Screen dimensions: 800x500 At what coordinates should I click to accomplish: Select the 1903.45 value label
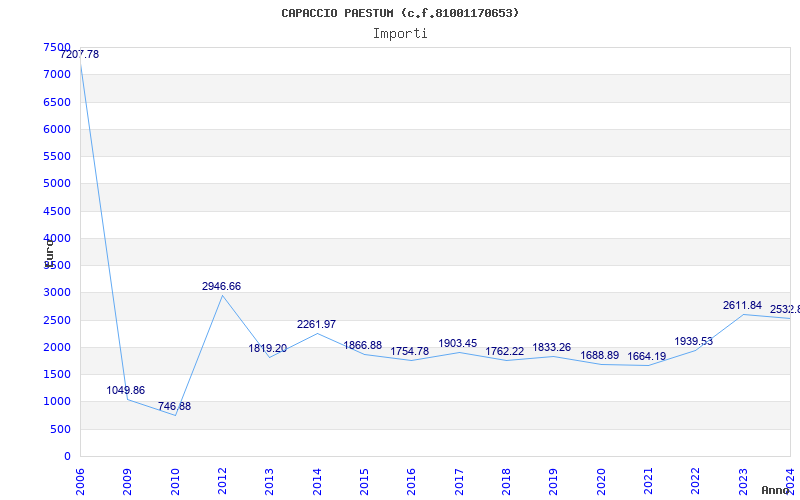click(458, 343)
